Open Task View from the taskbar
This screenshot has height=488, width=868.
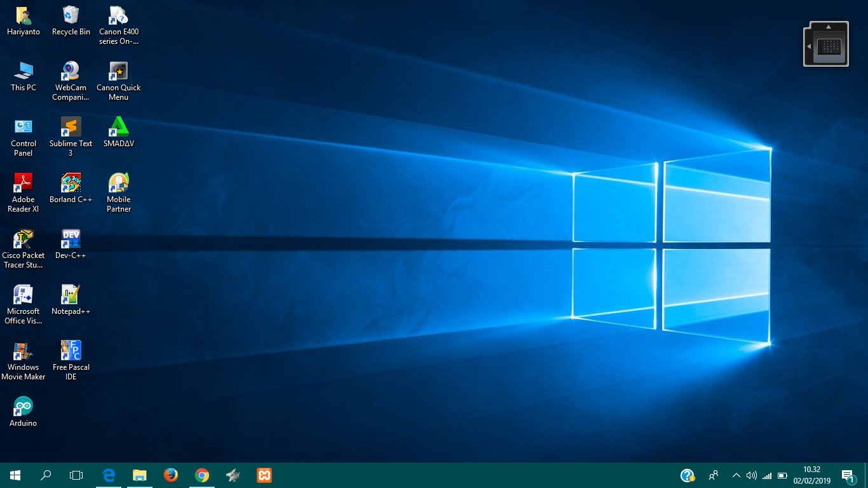(76, 475)
